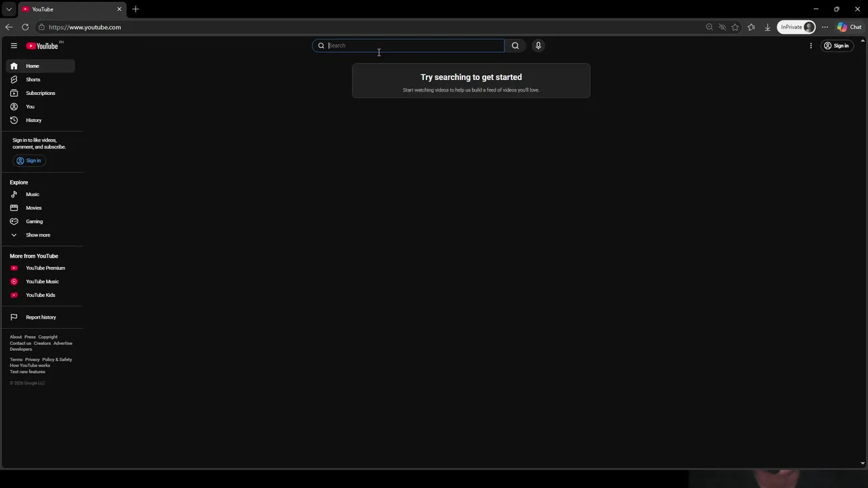Open YouTube Kids link
Viewport: 868px width, 488px height.
tap(41, 295)
